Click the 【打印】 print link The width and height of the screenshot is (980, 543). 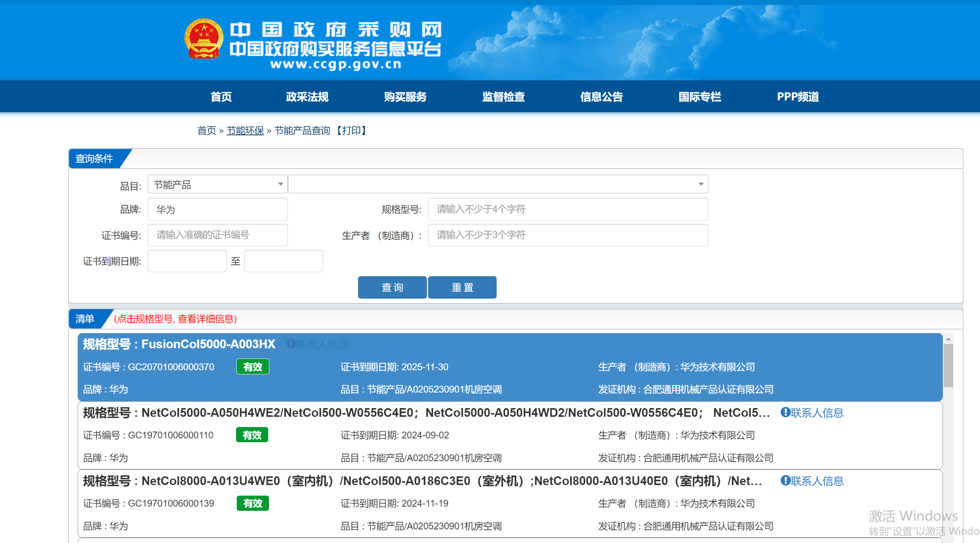[351, 130]
